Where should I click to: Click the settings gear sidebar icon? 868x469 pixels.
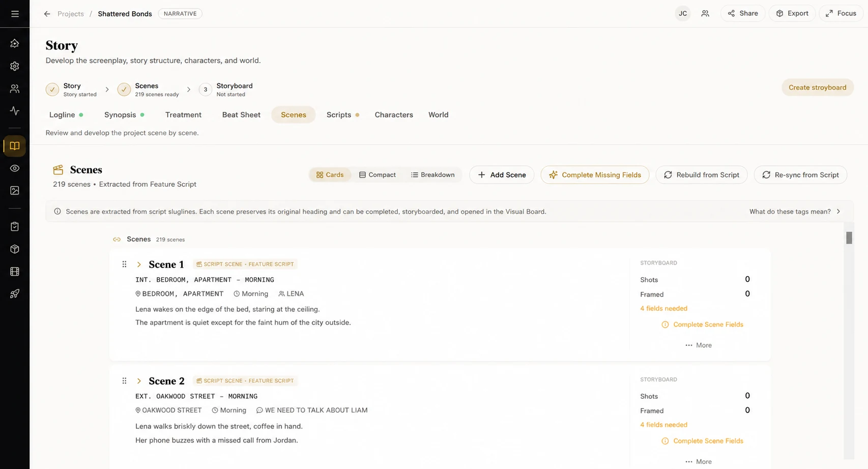pos(15,66)
